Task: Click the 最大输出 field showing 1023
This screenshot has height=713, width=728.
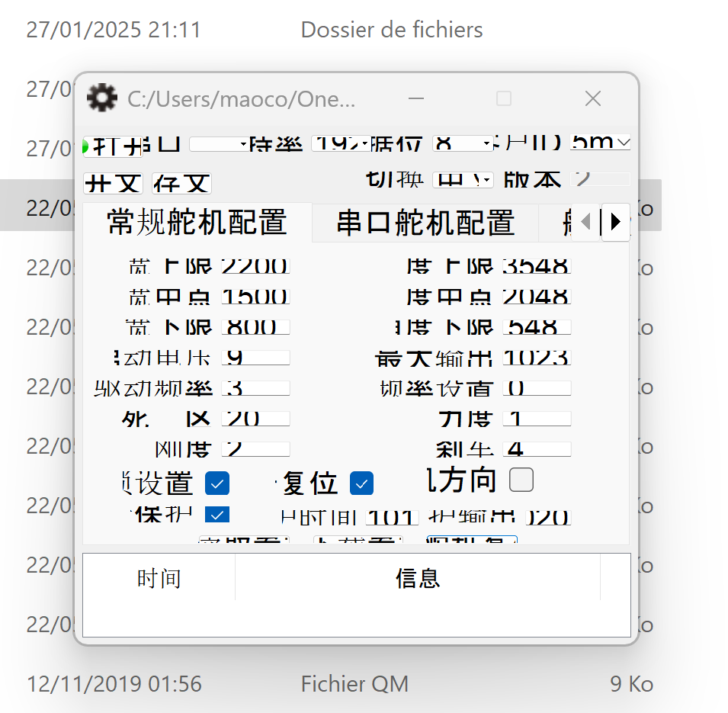Action: click(537, 358)
